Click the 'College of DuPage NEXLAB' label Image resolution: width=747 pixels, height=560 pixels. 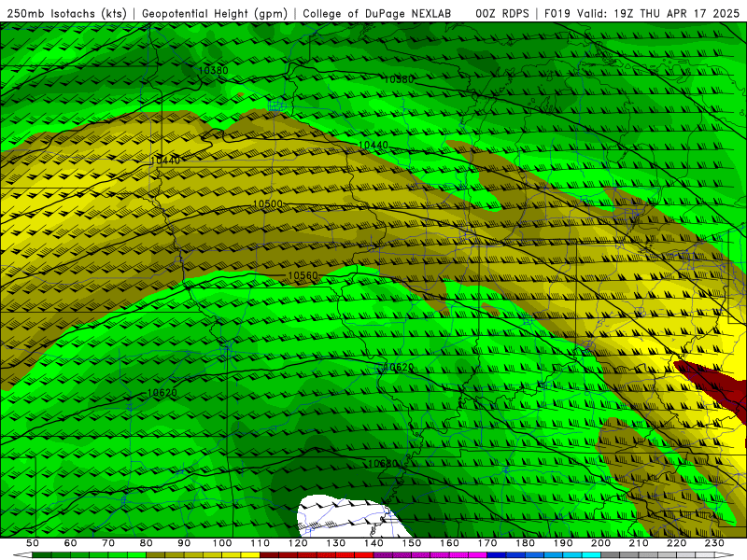376,14
